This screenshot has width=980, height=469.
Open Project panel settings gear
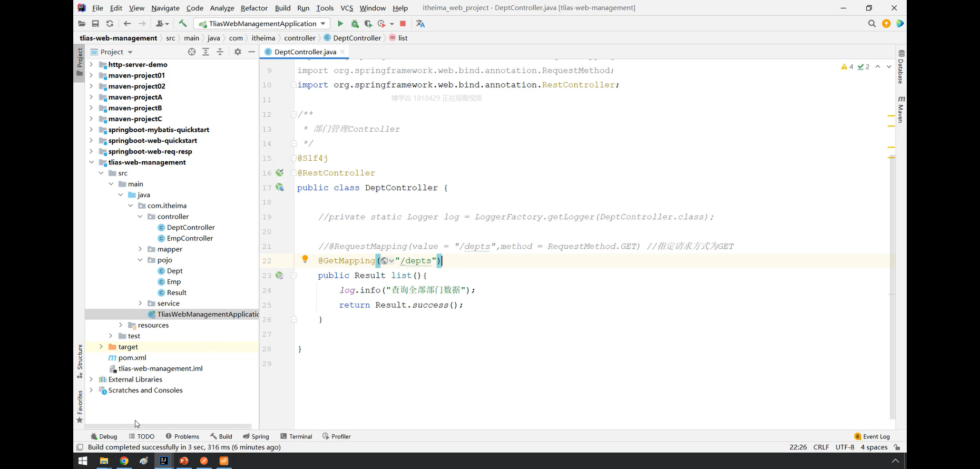[238, 52]
